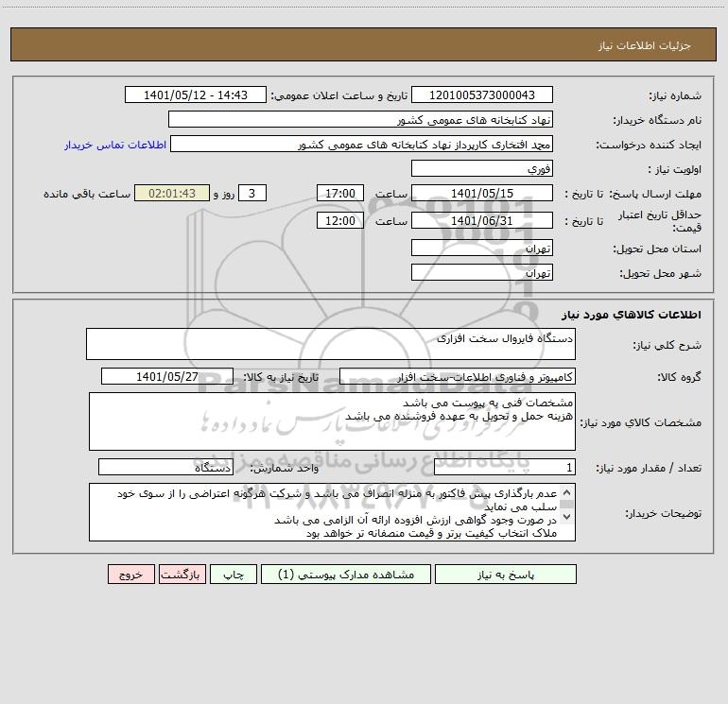728x704 pixels.
Task: Click need date field 1401/05/27
Action: click(167, 376)
